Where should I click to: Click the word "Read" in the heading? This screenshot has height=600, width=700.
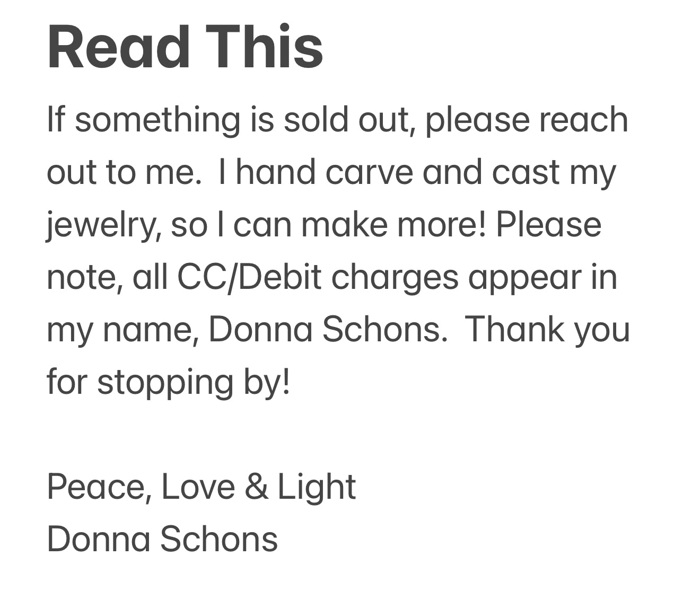point(119,47)
